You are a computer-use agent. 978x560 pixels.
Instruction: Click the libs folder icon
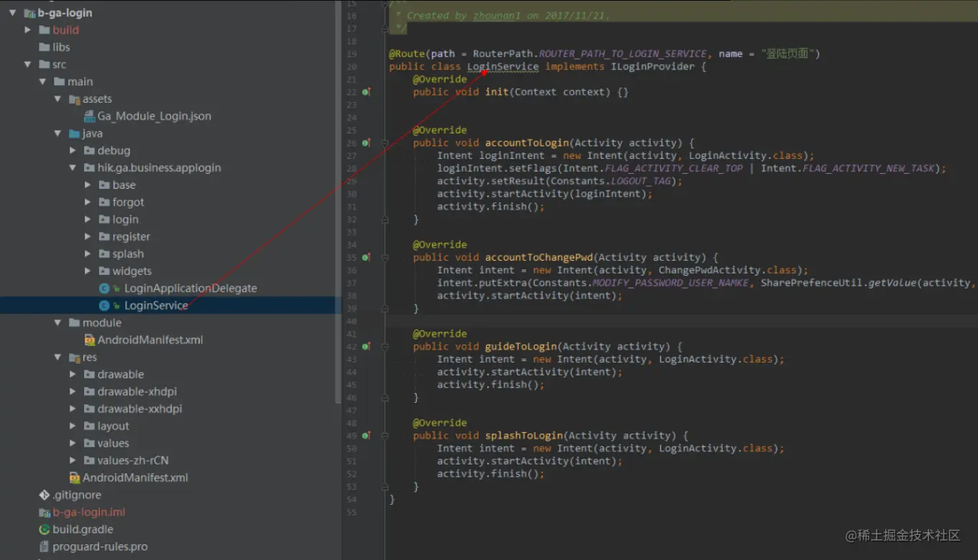click(45, 47)
